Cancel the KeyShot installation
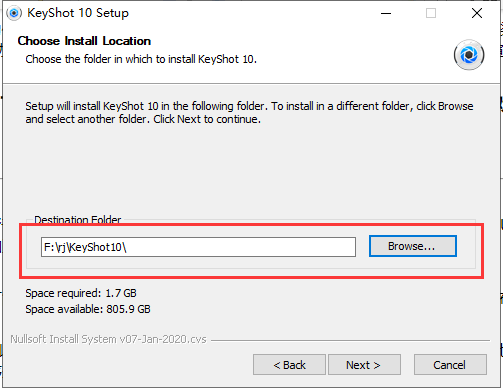This screenshot has width=503, height=390. click(x=450, y=365)
